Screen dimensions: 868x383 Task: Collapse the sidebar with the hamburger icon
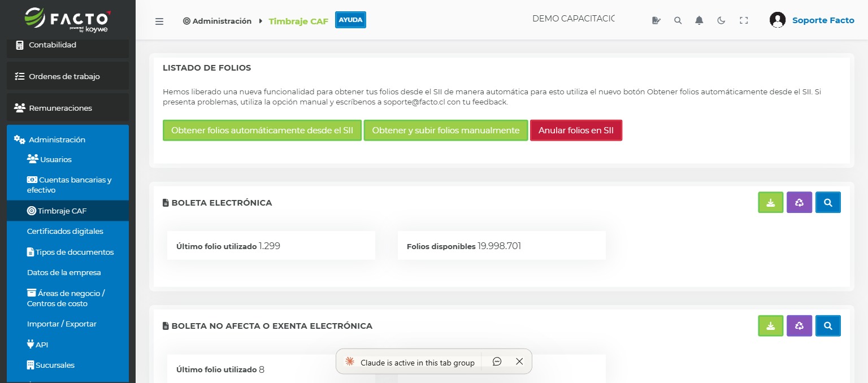159,21
